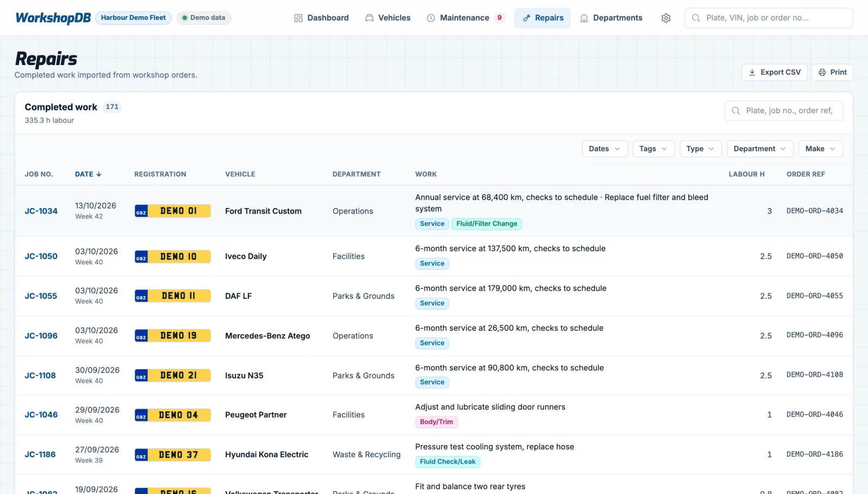Viewport: 868px width, 494px height.
Task: Select the Repairs tab
Action: pos(542,18)
